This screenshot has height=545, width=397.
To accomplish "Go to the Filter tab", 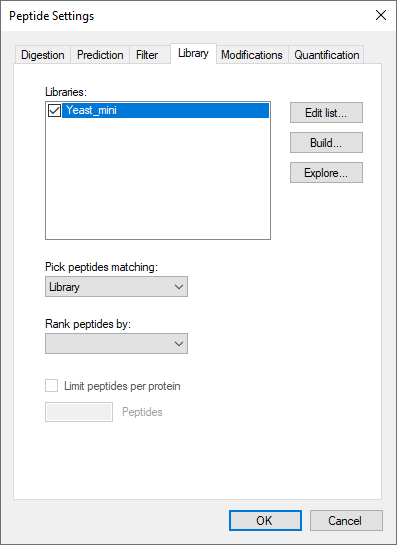I will tap(147, 55).
